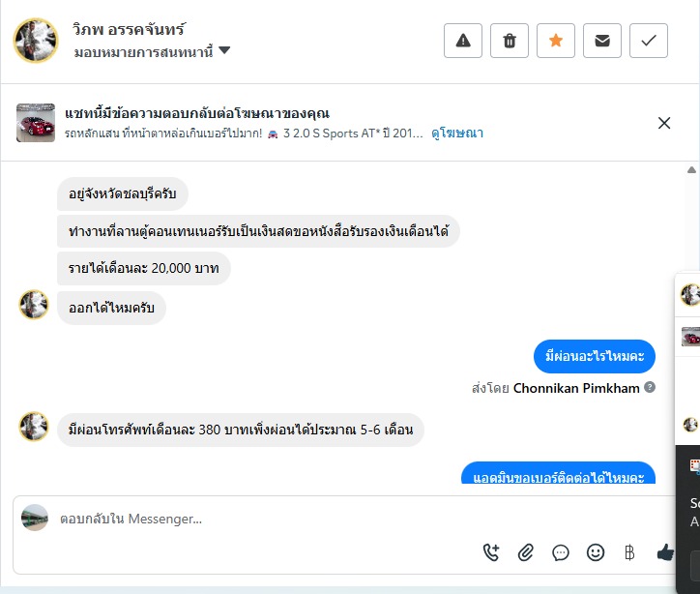This screenshot has height=594, width=700.
Task: Mark conversation as spam with warning icon
Action: coord(462,41)
